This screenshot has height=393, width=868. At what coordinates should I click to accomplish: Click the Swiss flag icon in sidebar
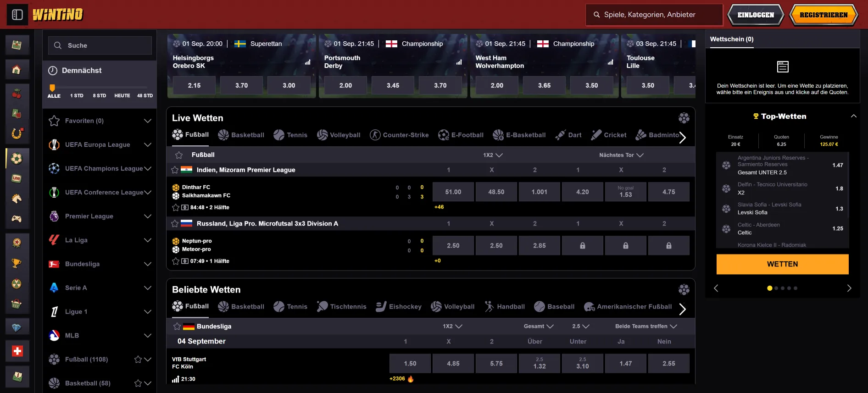point(17,351)
